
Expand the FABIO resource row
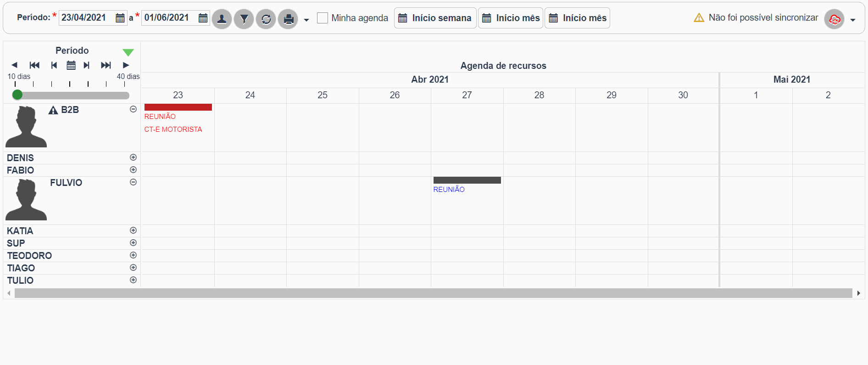pyautogui.click(x=133, y=170)
